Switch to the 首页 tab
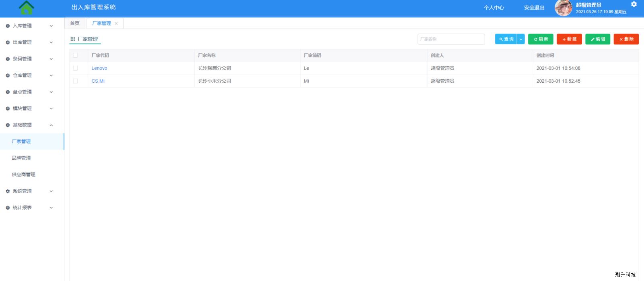 pos(75,23)
